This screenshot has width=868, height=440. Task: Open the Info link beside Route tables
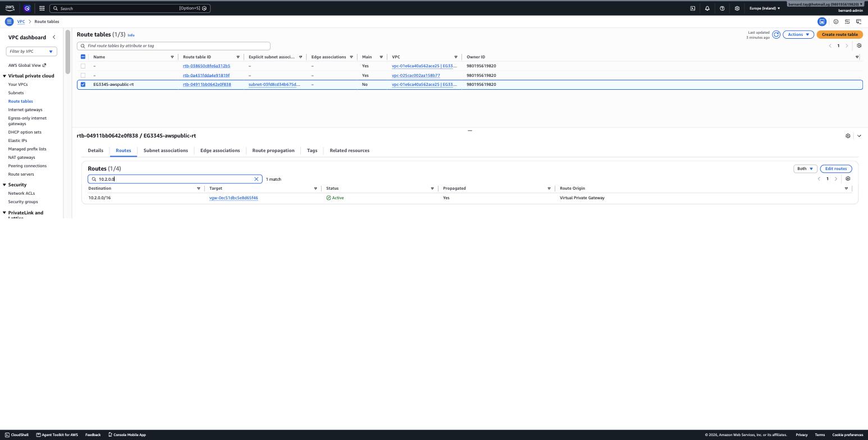click(131, 35)
